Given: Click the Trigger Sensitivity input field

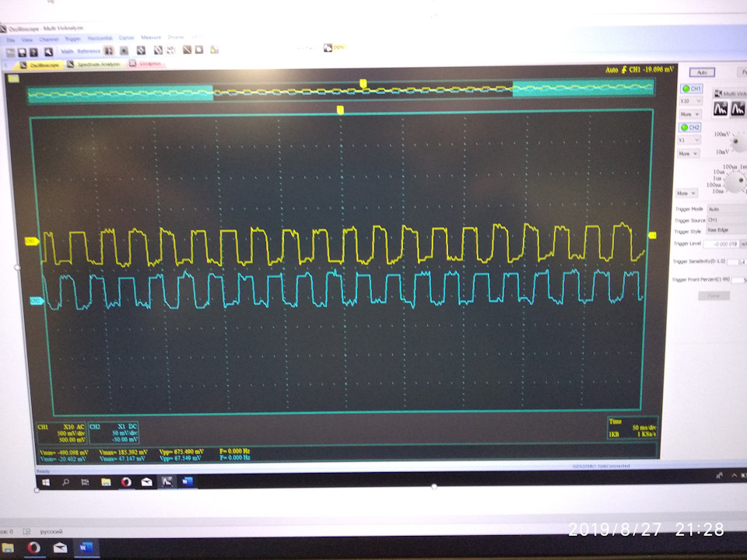Looking at the screenshot, I should (738, 262).
